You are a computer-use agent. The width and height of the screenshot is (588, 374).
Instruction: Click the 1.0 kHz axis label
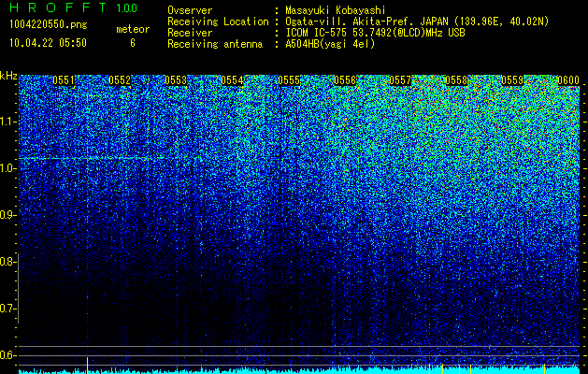[x=8, y=168]
